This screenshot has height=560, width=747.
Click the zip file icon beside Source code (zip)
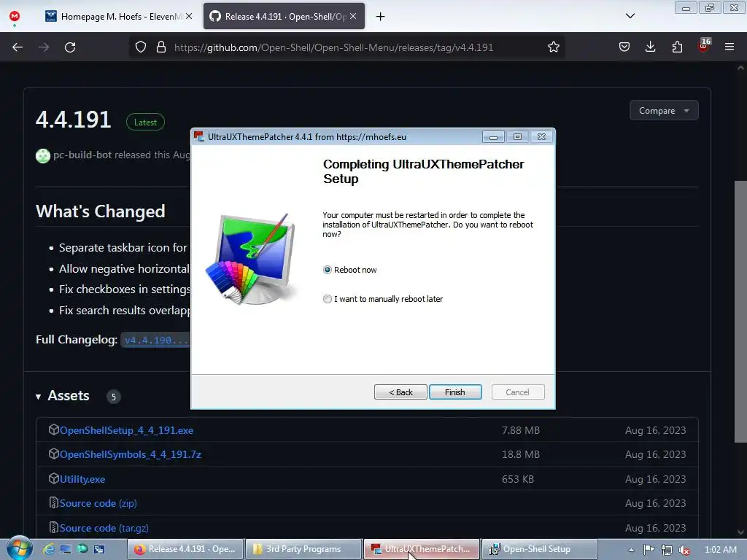pos(53,503)
